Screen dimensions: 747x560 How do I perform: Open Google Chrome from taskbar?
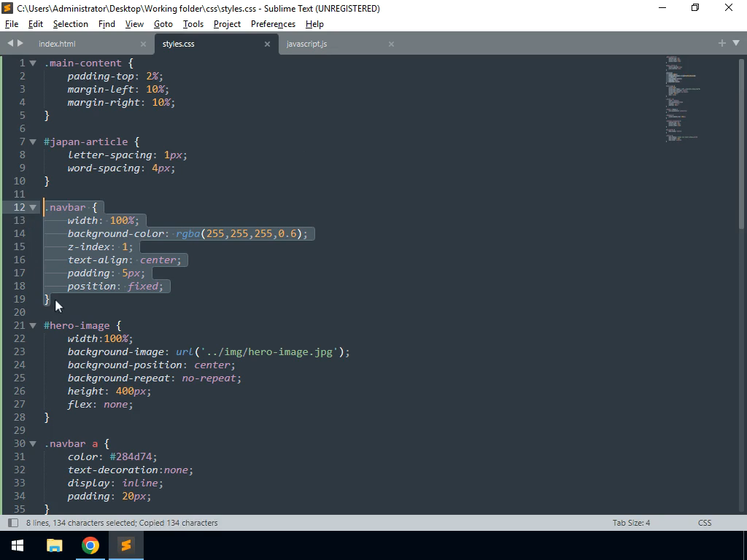(90, 545)
